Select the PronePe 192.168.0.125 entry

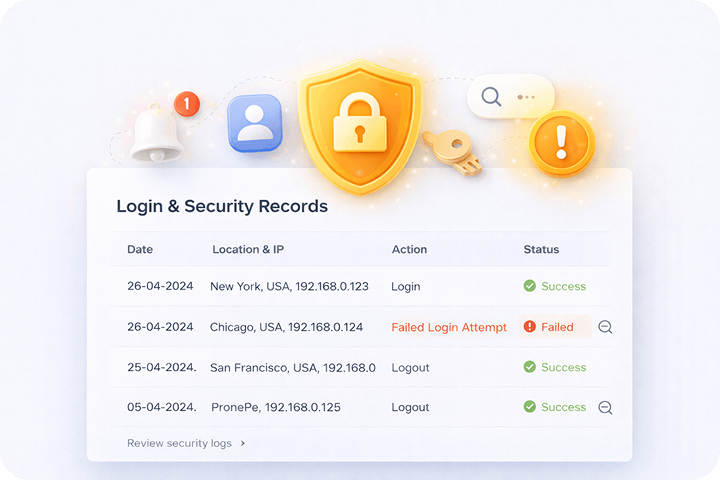point(276,407)
